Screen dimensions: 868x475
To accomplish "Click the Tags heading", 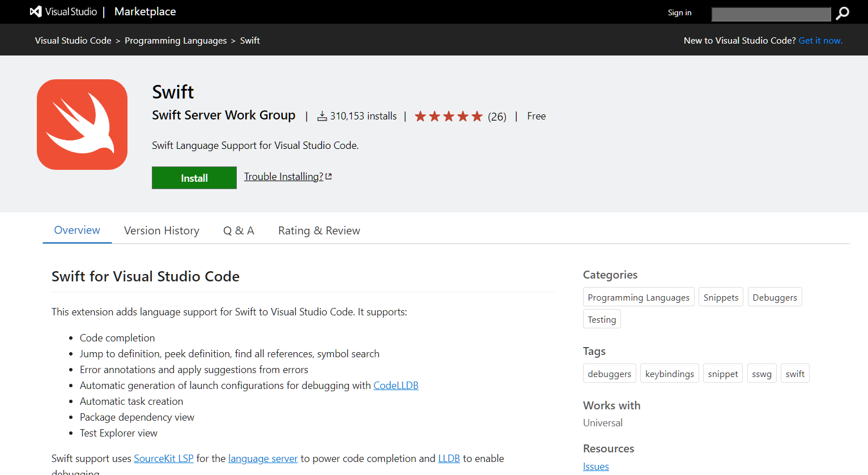I will coord(594,351).
